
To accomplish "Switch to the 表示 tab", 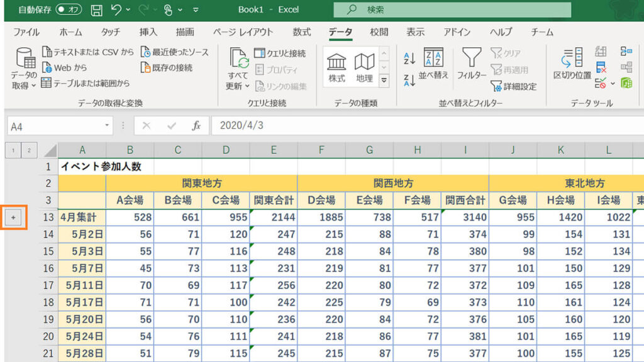I will pos(415,32).
